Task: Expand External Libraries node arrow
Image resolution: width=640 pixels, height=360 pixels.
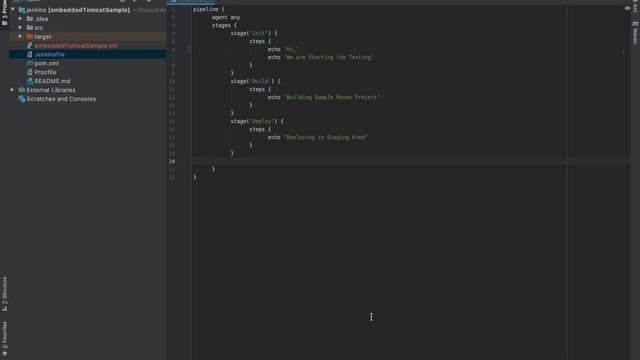Action: 13,90
